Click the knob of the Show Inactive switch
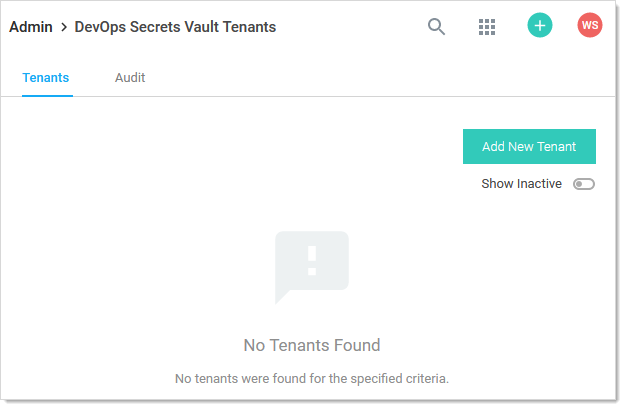 point(579,184)
